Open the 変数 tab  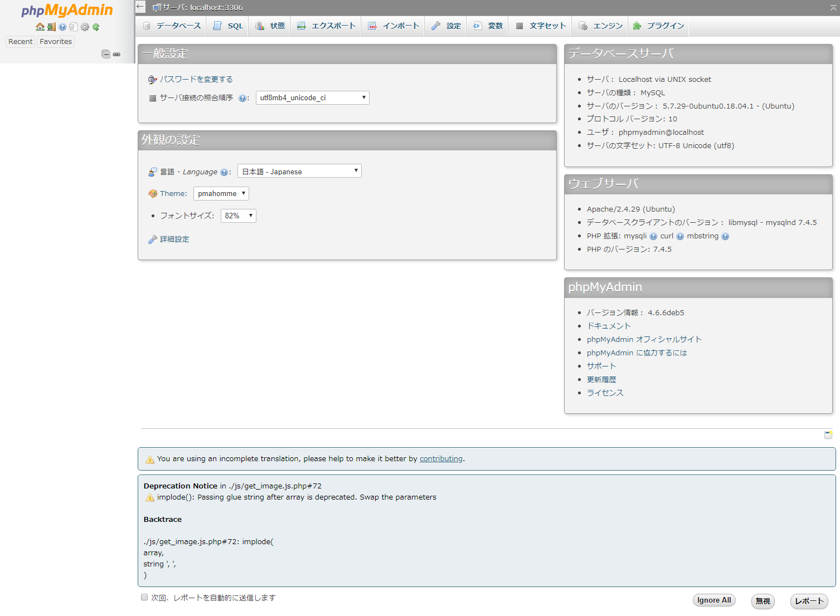coord(488,26)
